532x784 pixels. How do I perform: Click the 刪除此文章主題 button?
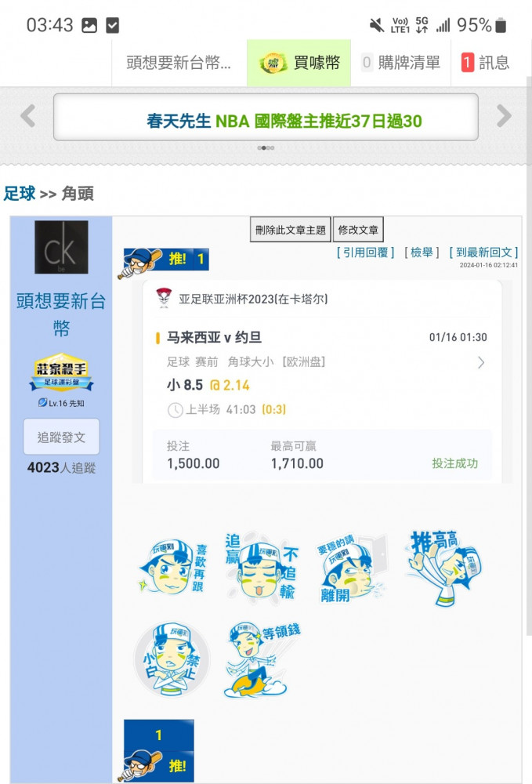pyautogui.click(x=291, y=230)
